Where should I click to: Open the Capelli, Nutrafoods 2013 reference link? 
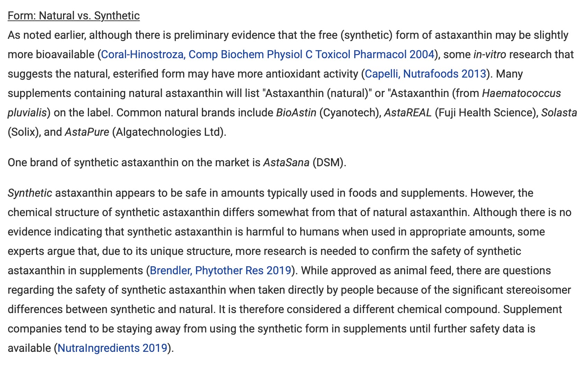point(425,74)
